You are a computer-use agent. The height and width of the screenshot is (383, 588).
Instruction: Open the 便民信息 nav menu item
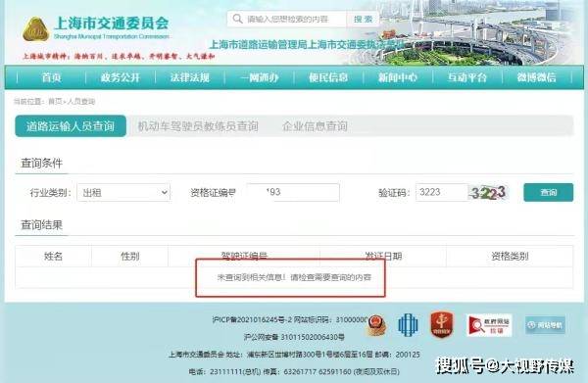coord(328,77)
